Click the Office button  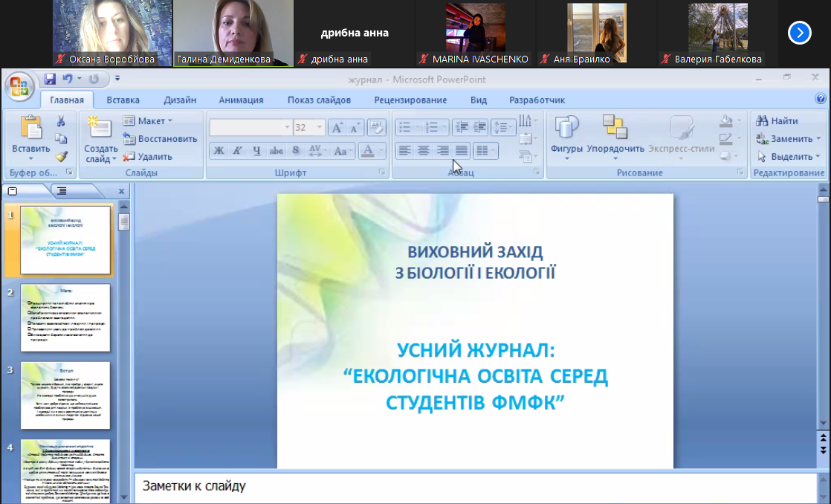click(19, 85)
